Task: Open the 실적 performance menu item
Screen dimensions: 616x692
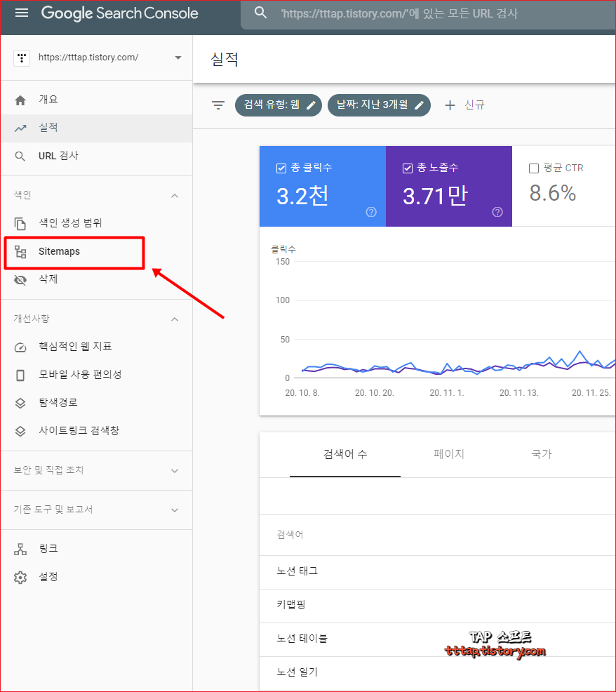Action: point(97,128)
